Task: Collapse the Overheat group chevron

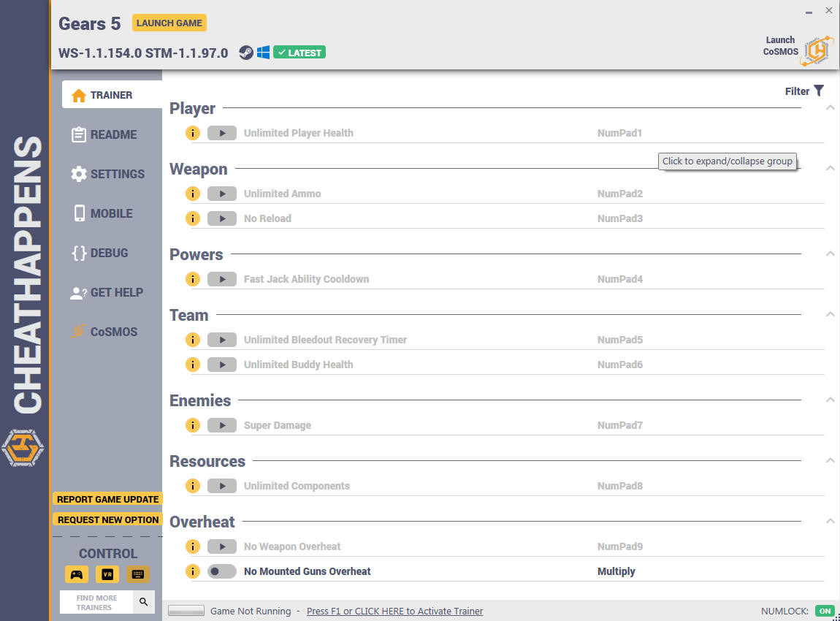Action: [830, 521]
